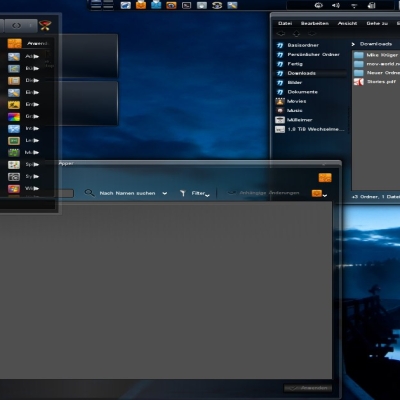The image size is (400, 400).
Task: Go back with the file manager's left arrow
Action: point(281,34)
